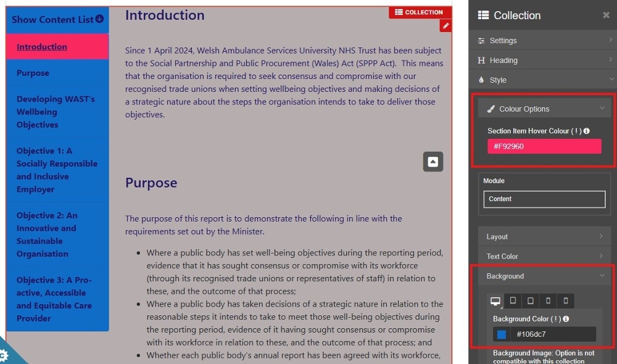This screenshot has width=617, height=364.
Task: Expand the Heading section
Action: pos(542,60)
